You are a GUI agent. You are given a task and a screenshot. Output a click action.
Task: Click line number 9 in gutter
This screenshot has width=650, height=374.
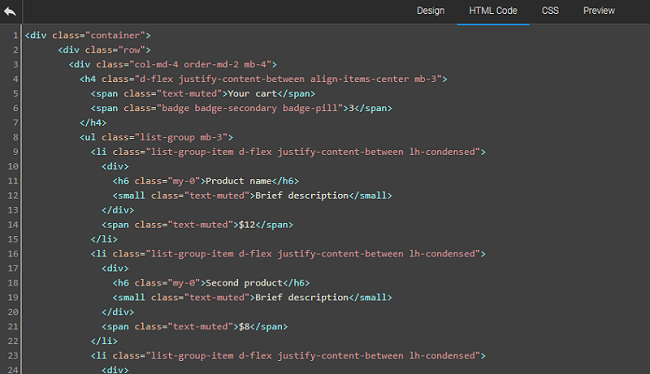[15, 152]
